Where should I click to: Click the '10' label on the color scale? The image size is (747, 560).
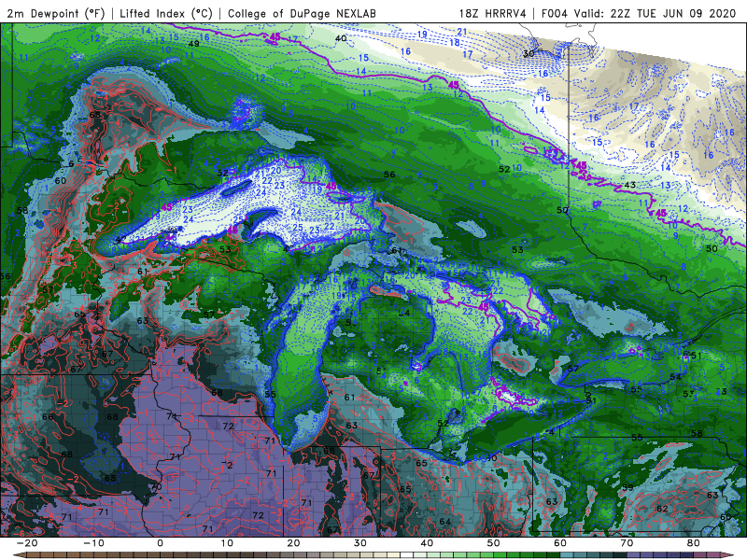[x=227, y=543]
